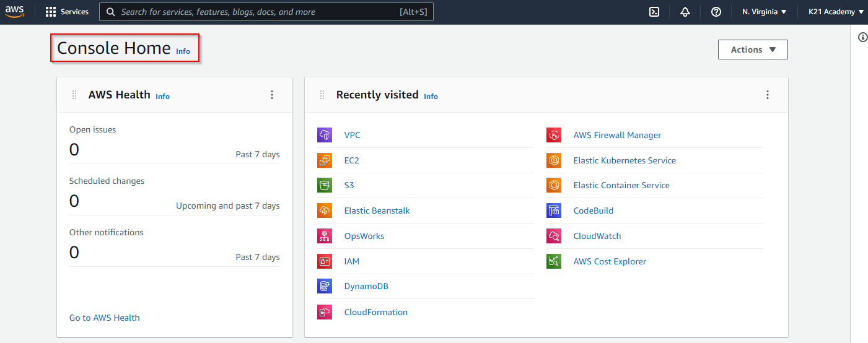Image resolution: width=868 pixels, height=343 pixels.
Task: Click the Upcoming and past 7 days text
Action: pos(228,206)
